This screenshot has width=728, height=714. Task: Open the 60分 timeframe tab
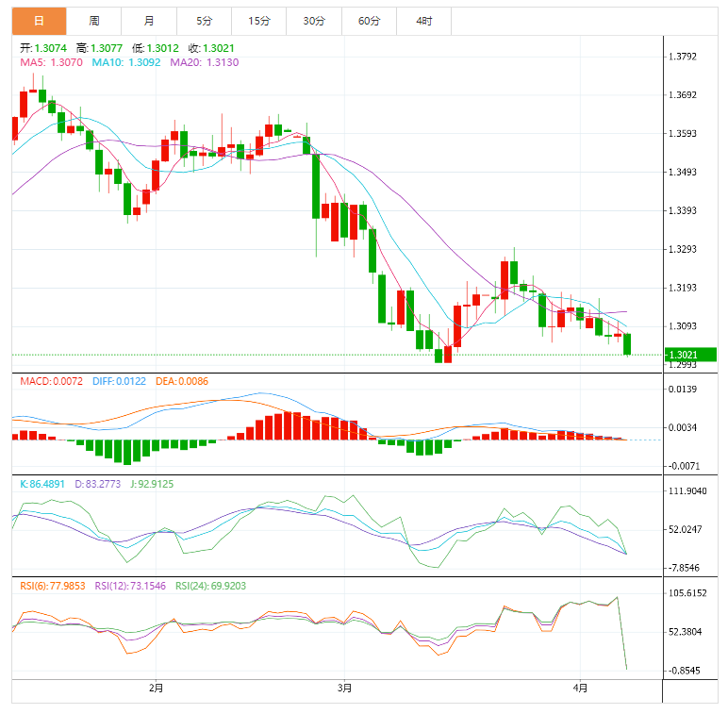pyautogui.click(x=369, y=21)
